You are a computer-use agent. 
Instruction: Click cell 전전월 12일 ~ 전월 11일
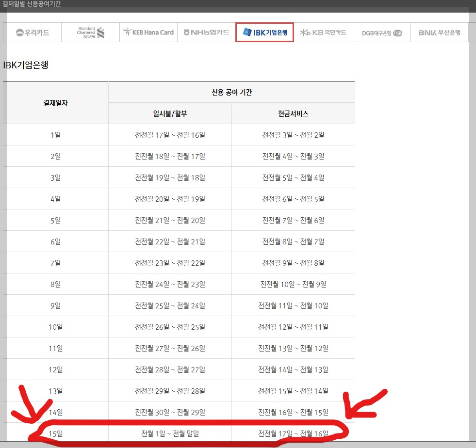click(x=293, y=327)
